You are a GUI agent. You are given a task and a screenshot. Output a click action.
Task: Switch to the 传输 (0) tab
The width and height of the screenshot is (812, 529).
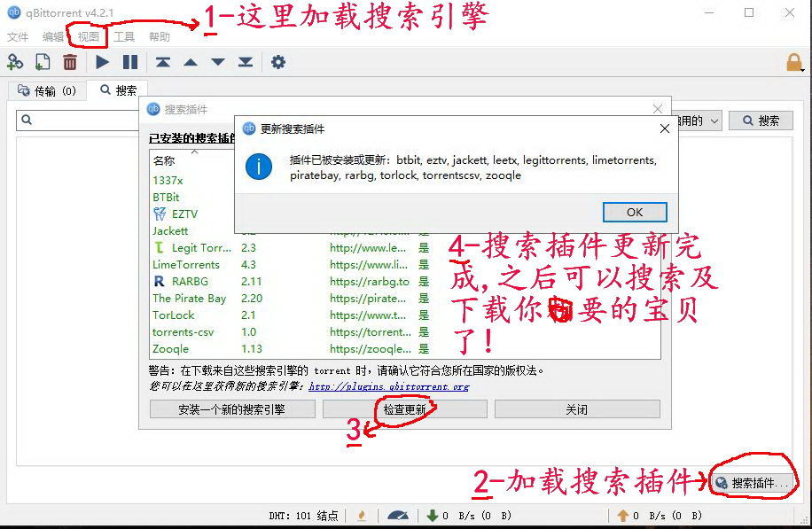[x=47, y=90]
